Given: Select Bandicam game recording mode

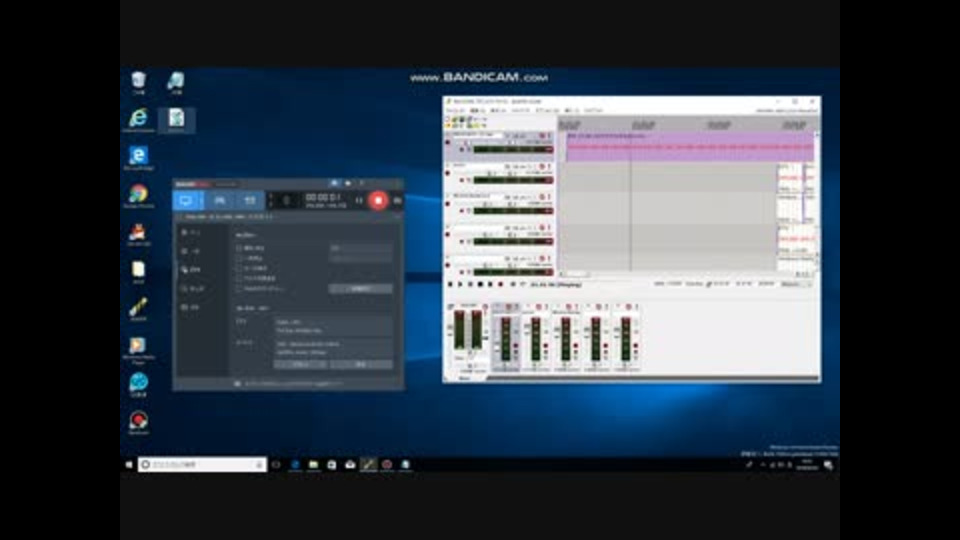Looking at the screenshot, I should (219, 201).
